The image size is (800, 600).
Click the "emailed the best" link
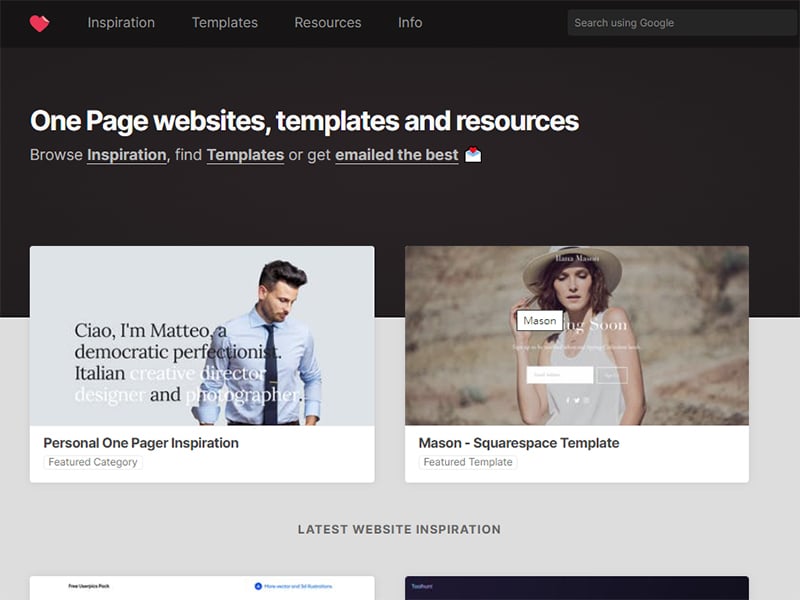coord(396,155)
